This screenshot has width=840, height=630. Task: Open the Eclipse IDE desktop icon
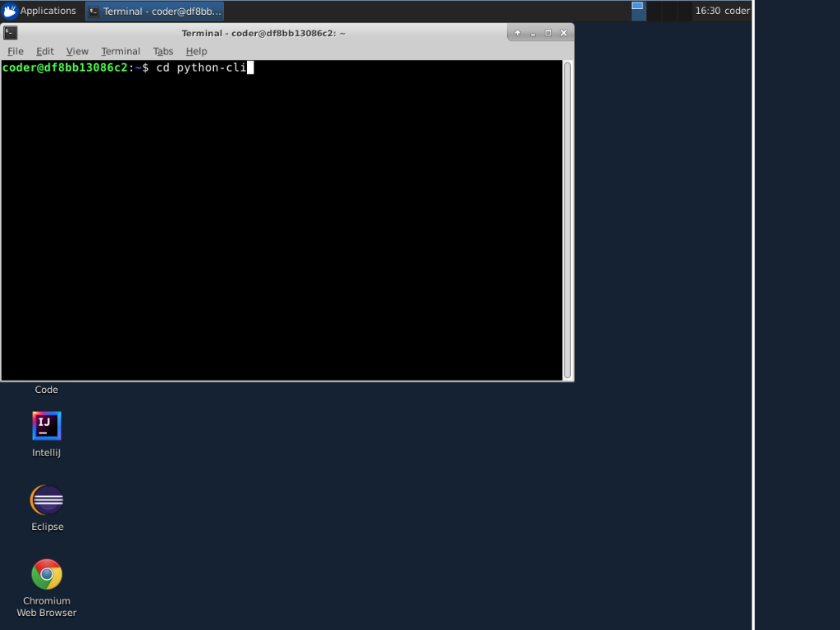pos(46,499)
